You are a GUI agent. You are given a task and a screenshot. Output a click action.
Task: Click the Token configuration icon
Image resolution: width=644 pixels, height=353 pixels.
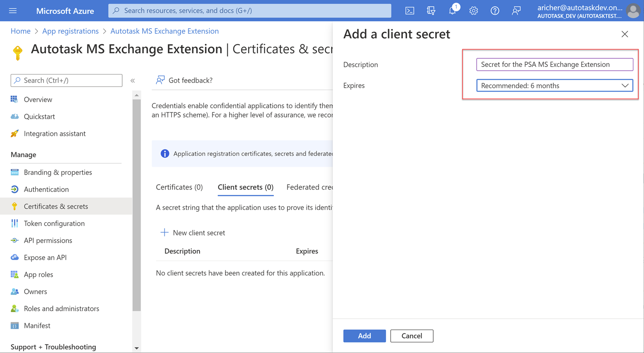(14, 223)
